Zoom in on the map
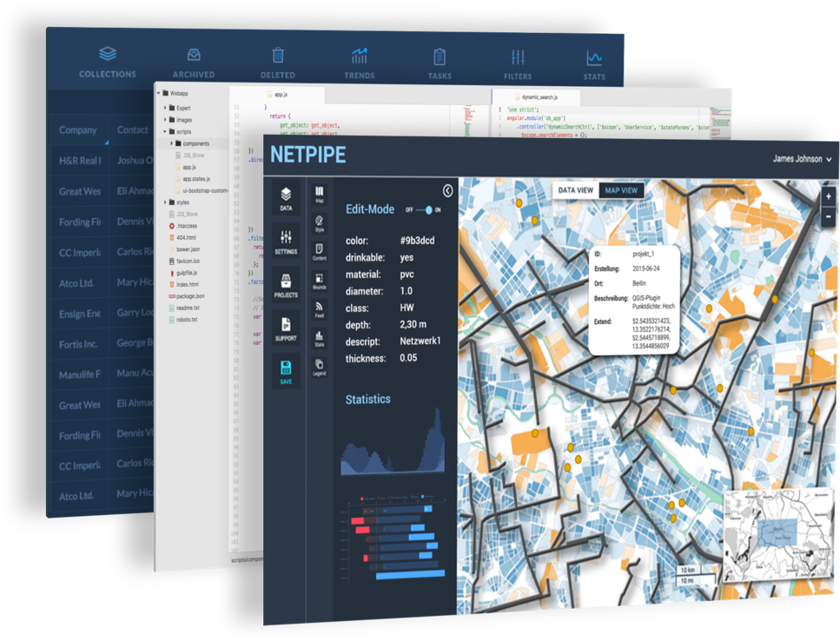This screenshot has width=840, height=641. click(828, 196)
